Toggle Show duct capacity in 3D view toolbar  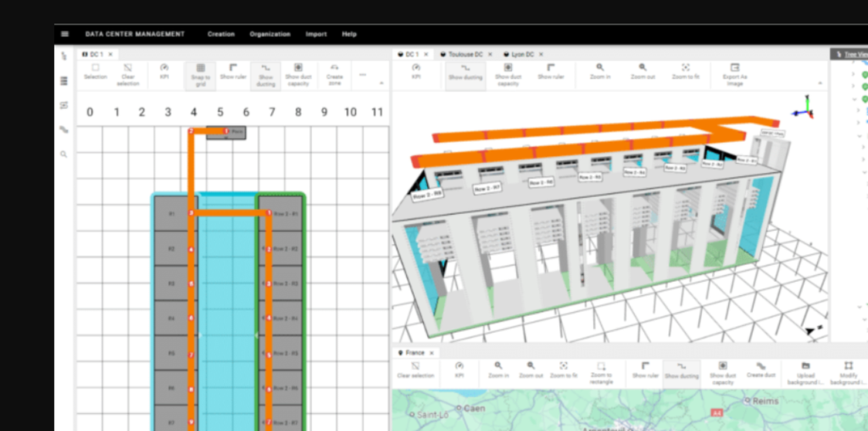[508, 75]
